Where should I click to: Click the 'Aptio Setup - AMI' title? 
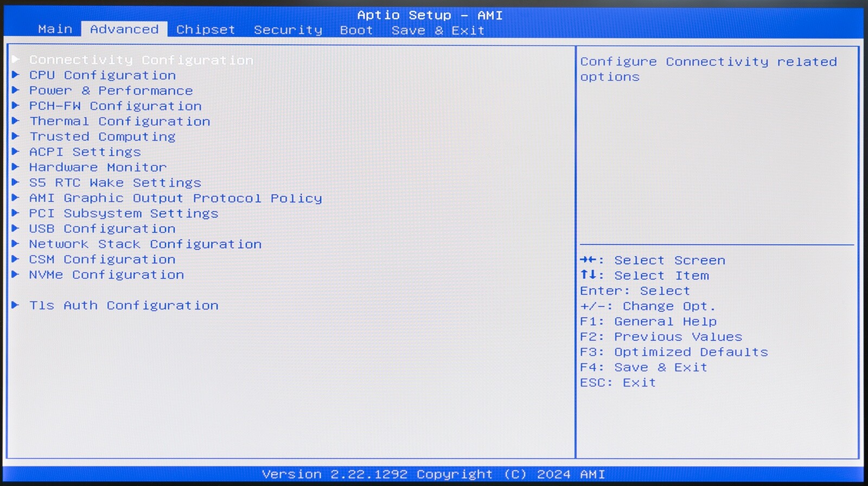tap(430, 15)
